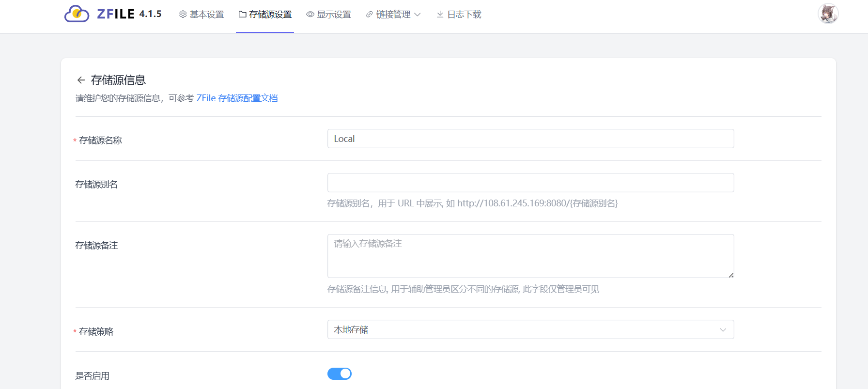Expand the 链接管理 menu chevron
Viewport: 868px width, 389px height.
click(x=418, y=15)
